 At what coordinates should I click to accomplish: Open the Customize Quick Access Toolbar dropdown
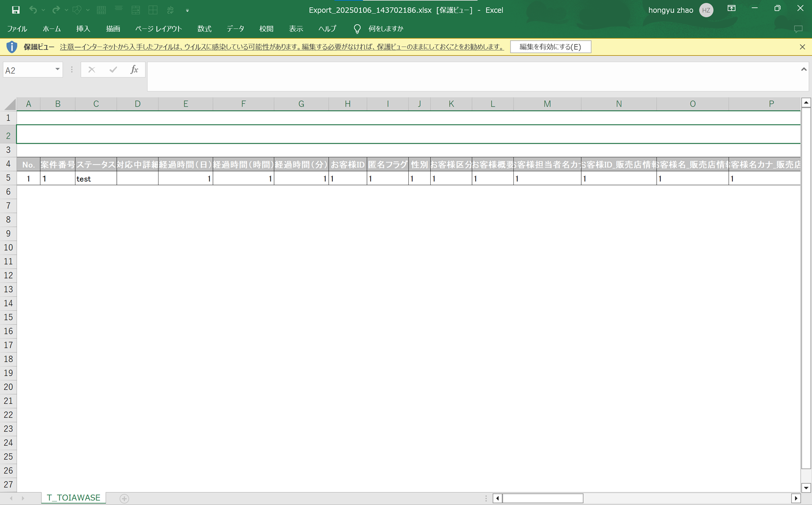coord(187,10)
